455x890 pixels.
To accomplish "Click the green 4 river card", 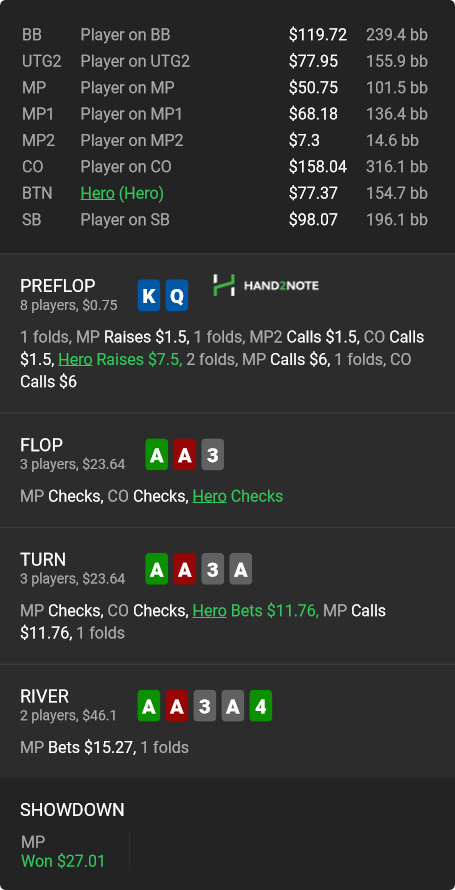I will (x=260, y=706).
